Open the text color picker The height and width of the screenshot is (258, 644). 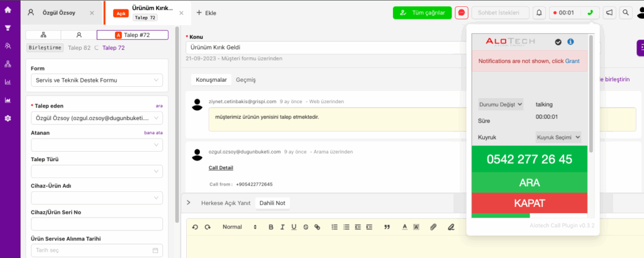(x=404, y=227)
